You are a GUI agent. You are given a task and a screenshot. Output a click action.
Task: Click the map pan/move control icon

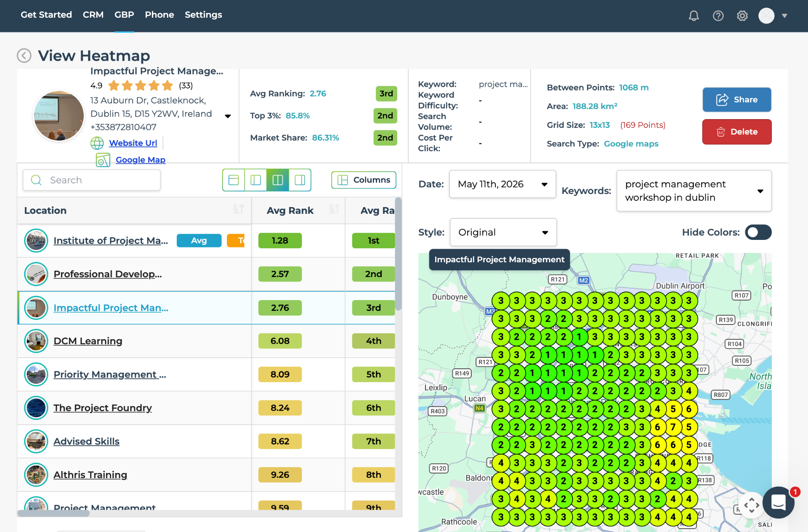[752, 505]
